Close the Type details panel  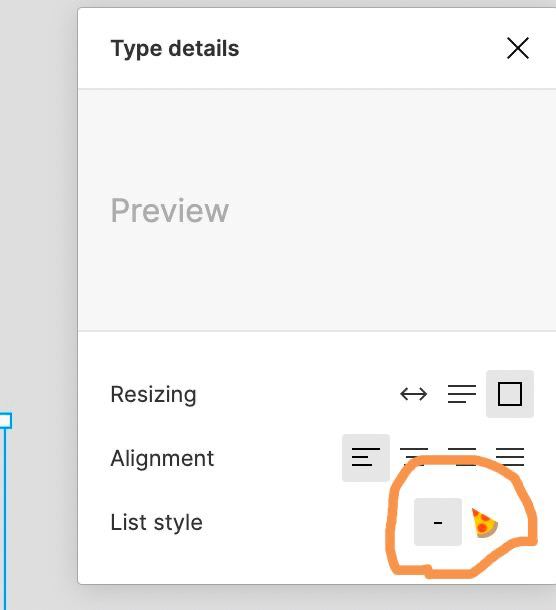518,48
